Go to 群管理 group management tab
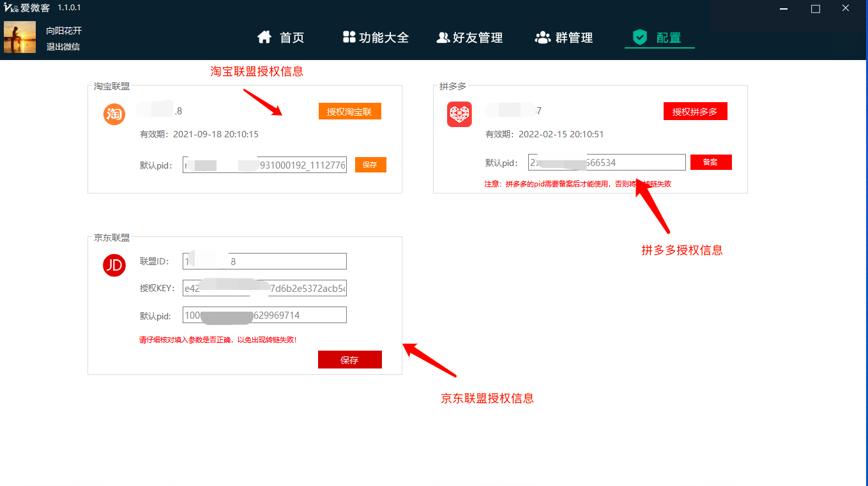The width and height of the screenshot is (868, 486). coord(564,38)
